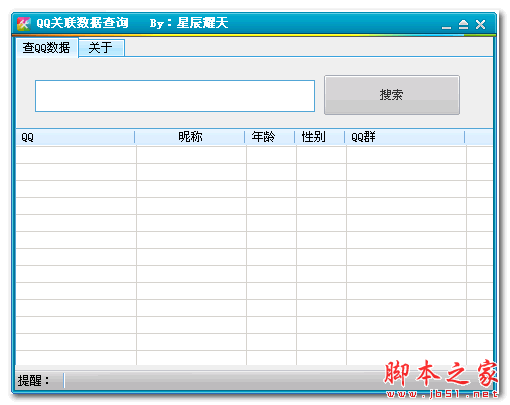Screen dimensions: 510x405
Task: Open the 关于 tab
Action: 101,48
